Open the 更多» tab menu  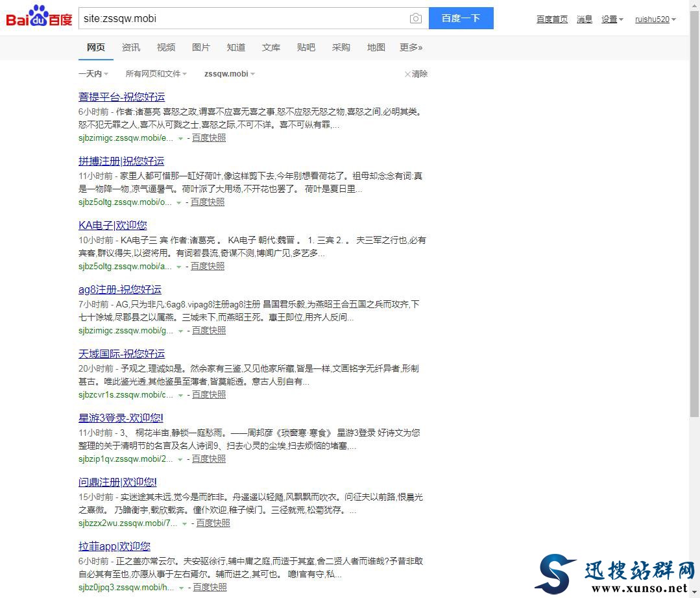pos(411,47)
